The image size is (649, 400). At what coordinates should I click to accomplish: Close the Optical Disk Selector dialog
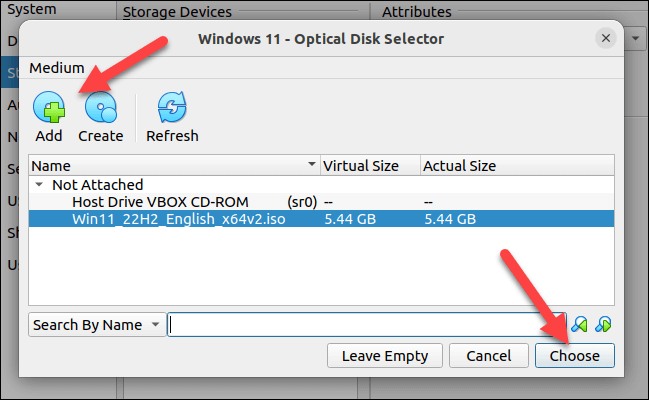click(x=606, y=39)
